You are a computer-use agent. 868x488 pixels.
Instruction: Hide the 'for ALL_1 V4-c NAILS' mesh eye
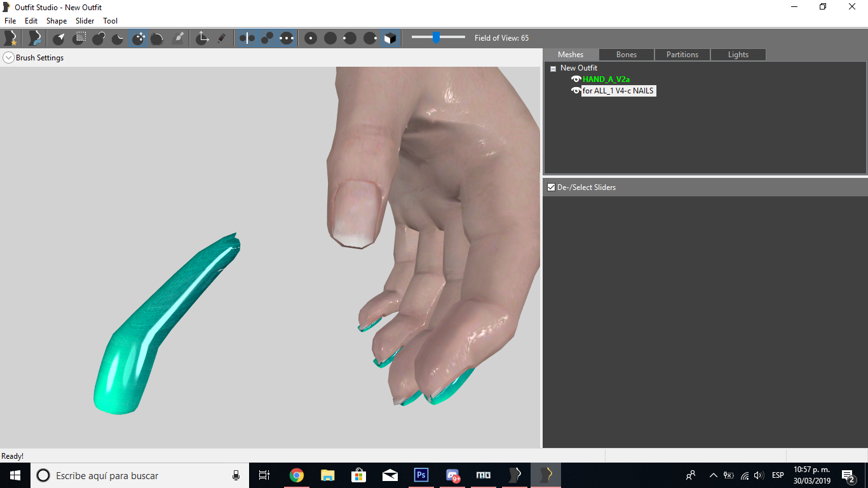pos(576,91)
